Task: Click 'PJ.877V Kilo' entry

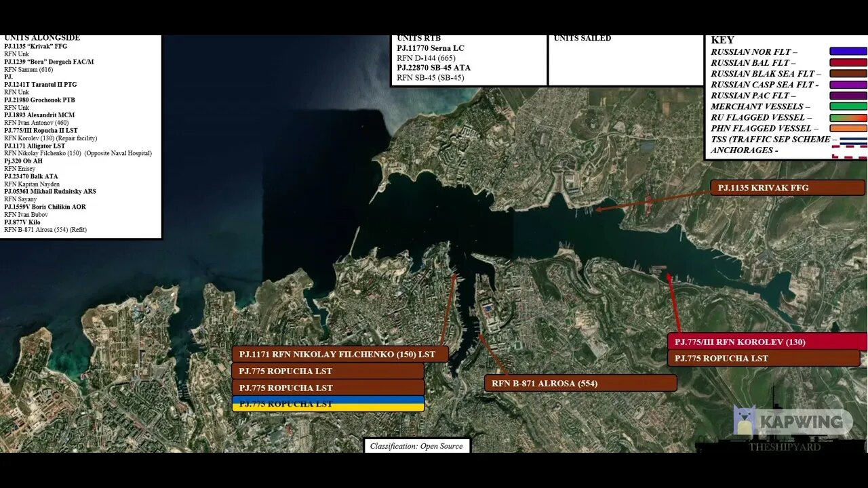Action: [x=22, y=222]
